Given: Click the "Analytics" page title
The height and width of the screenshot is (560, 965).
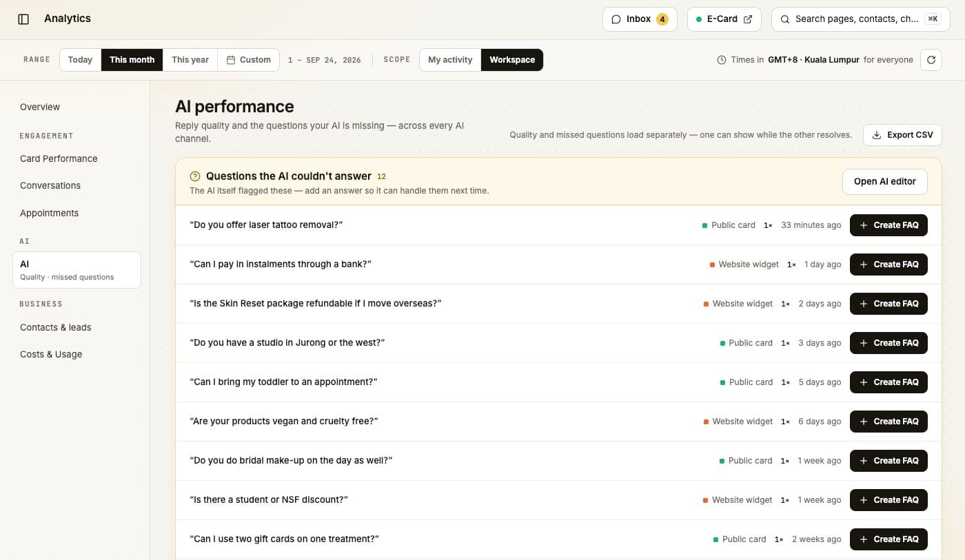Looking at the screenshot, I should [68, 19].
